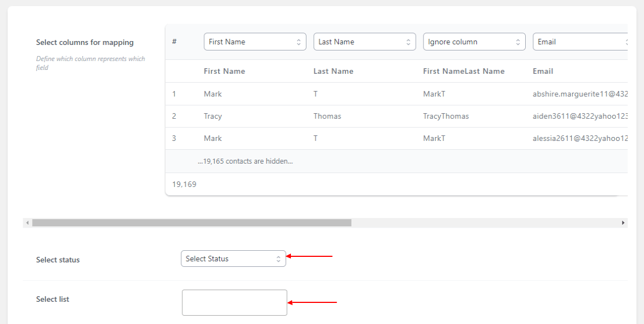Click the TracyThomas combined name cell
This screenshot has height=324, width=644.
(446, 116)
